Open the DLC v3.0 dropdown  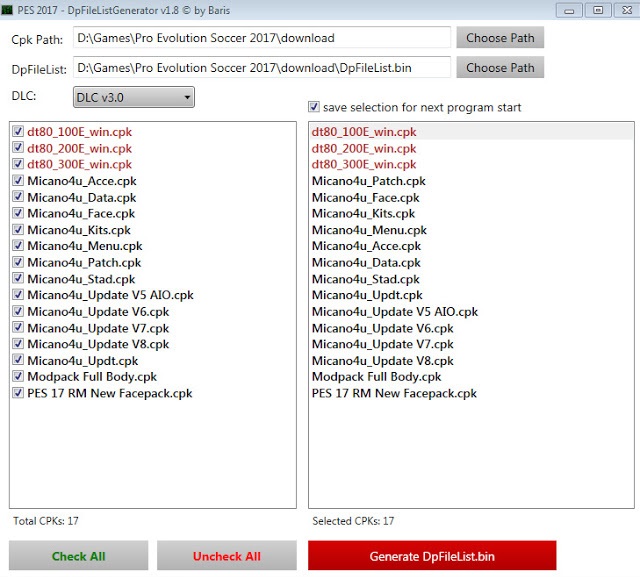pyautogui.click(x=134, y=97)
